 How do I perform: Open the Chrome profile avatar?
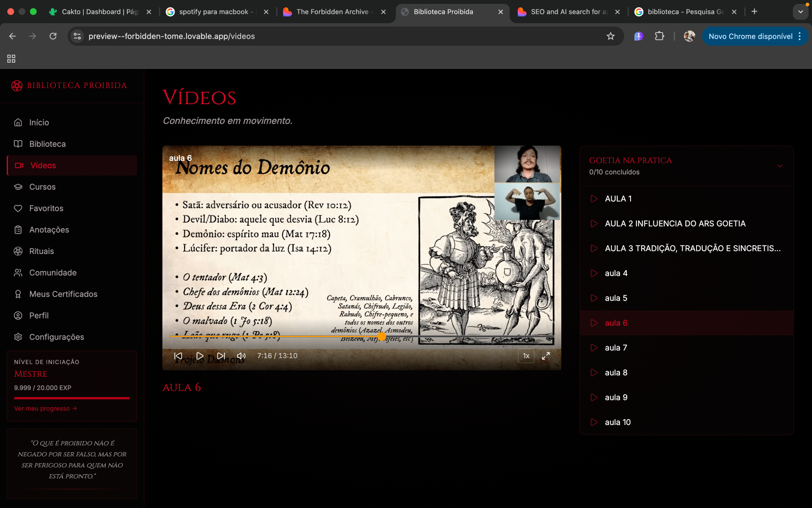(x=689, y=36)
